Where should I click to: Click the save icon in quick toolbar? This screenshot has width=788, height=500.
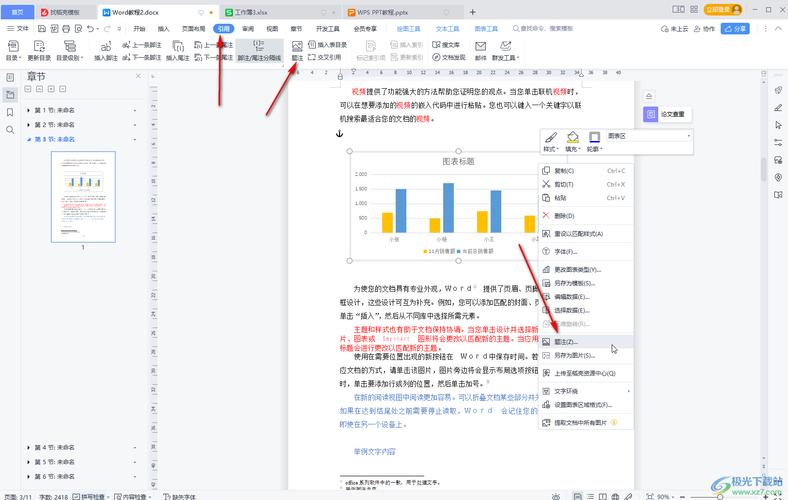coord(42,29)
